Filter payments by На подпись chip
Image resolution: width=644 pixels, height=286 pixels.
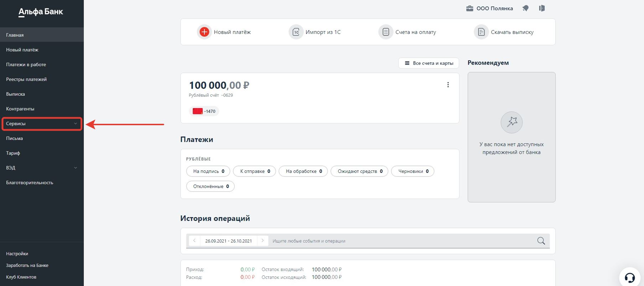pos(208,171)
